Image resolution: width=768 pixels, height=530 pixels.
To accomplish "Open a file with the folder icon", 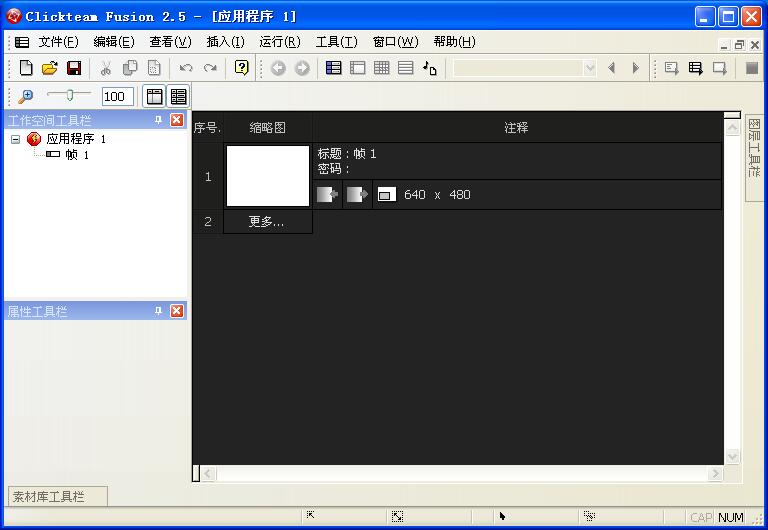I will coord(50,68).
